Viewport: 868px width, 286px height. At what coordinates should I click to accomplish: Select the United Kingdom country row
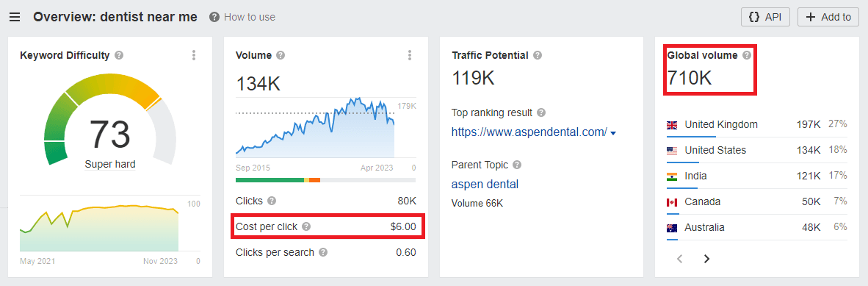pyautogui.click(x=756, y=125)
